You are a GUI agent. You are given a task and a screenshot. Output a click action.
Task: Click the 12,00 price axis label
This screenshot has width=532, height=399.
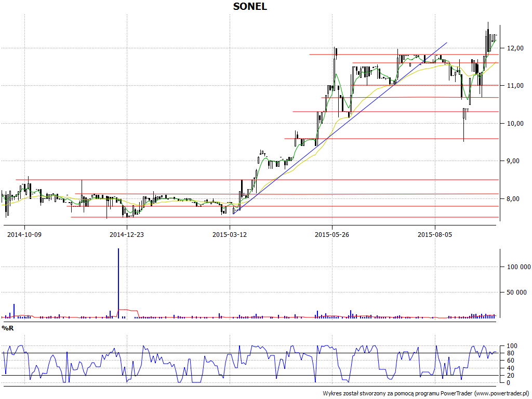tap(515, 48)
